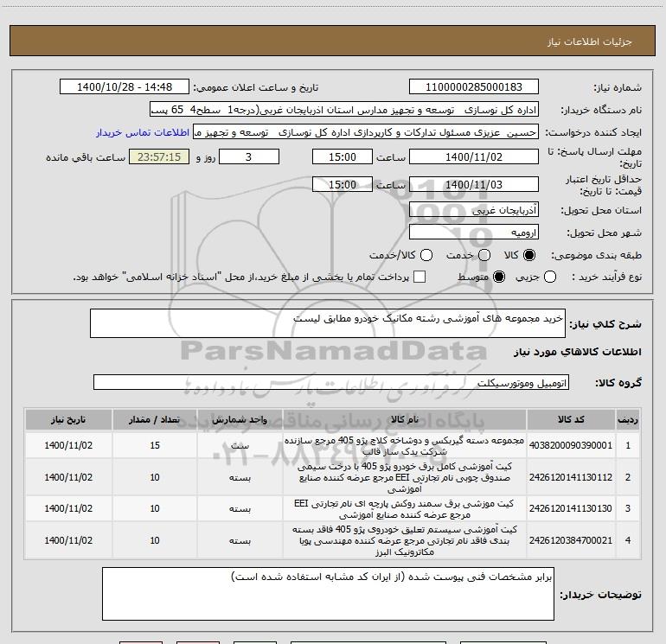
Task: Click the need date 1400/11/02 in row 1
Action: click(68, 445)
